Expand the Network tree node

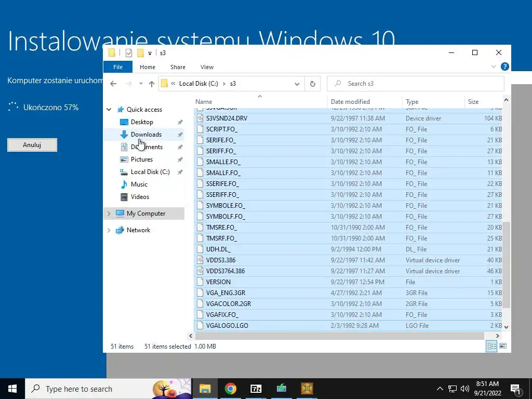click(109, 230)
